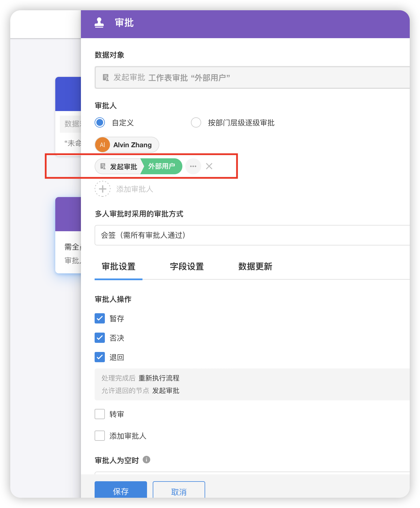
Task: Click the 保存 button
Action: [x=121, y=490]
